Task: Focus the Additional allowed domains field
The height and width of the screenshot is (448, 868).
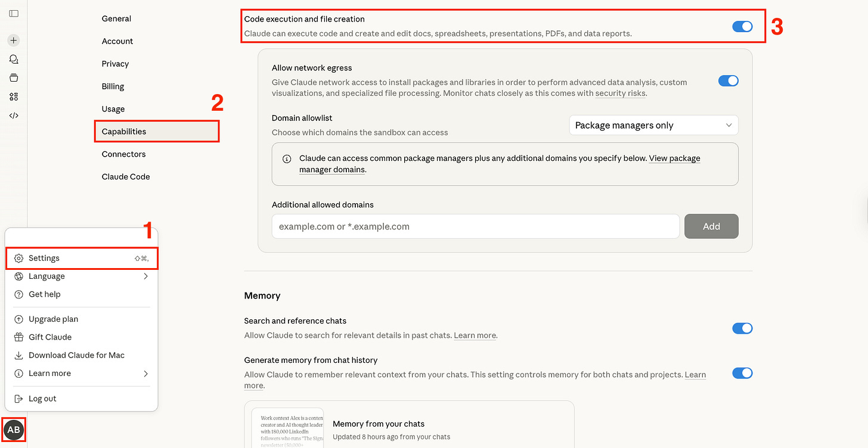Action: [x=476, y=226]
